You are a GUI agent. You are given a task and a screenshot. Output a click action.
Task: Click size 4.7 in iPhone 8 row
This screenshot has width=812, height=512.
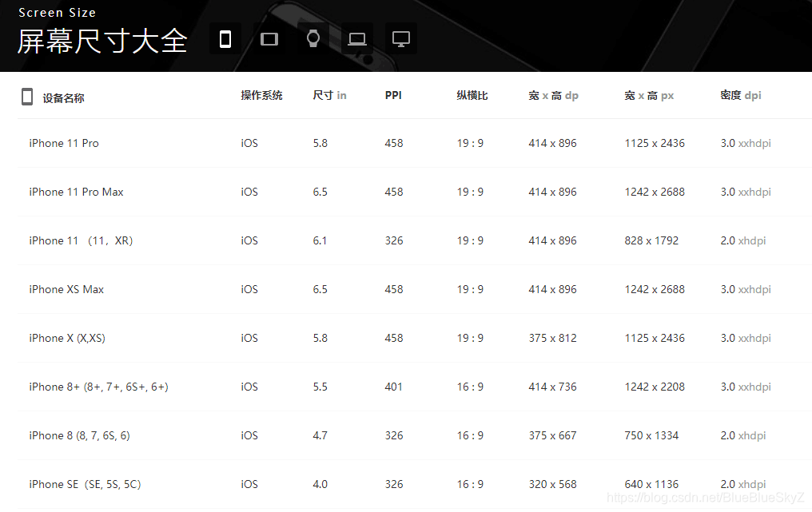pyautogui.click(x=320, y=435)
